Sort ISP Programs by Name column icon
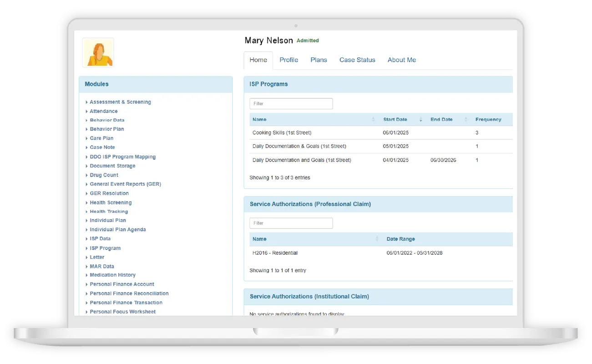This screenshot has width=592, height=364. [x=373, y=120]
